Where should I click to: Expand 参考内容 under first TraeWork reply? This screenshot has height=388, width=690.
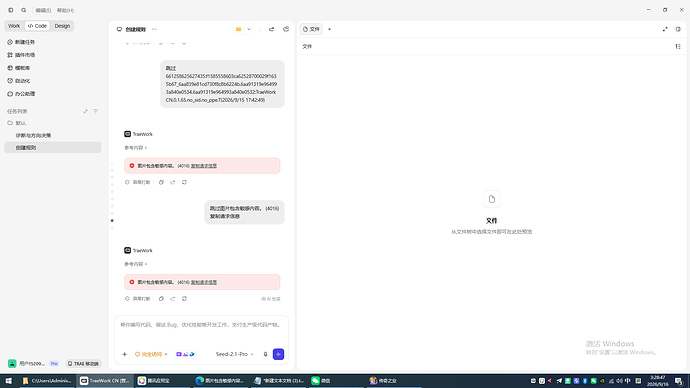[136, 148]
